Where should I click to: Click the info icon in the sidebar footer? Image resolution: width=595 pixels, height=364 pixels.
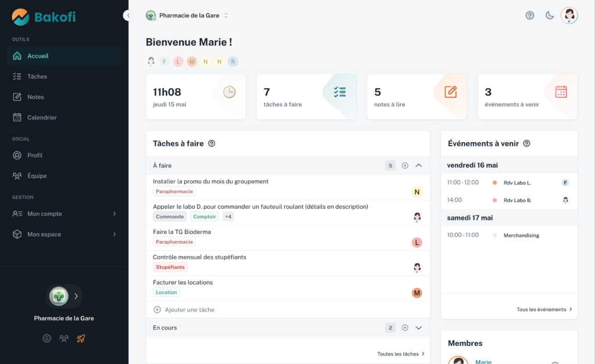tap(47, 338)
